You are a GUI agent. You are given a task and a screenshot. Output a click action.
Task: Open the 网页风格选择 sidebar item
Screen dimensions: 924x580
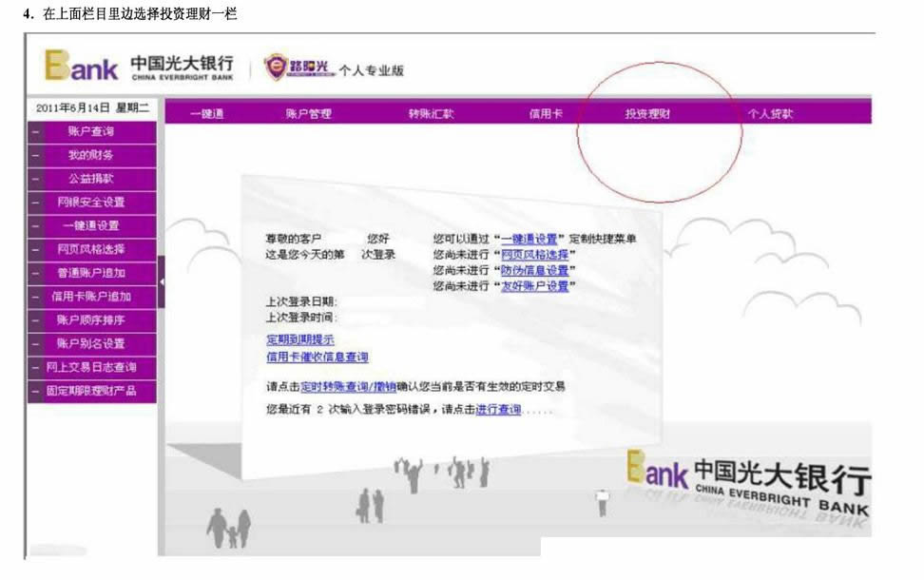click(x=91, y=249)
